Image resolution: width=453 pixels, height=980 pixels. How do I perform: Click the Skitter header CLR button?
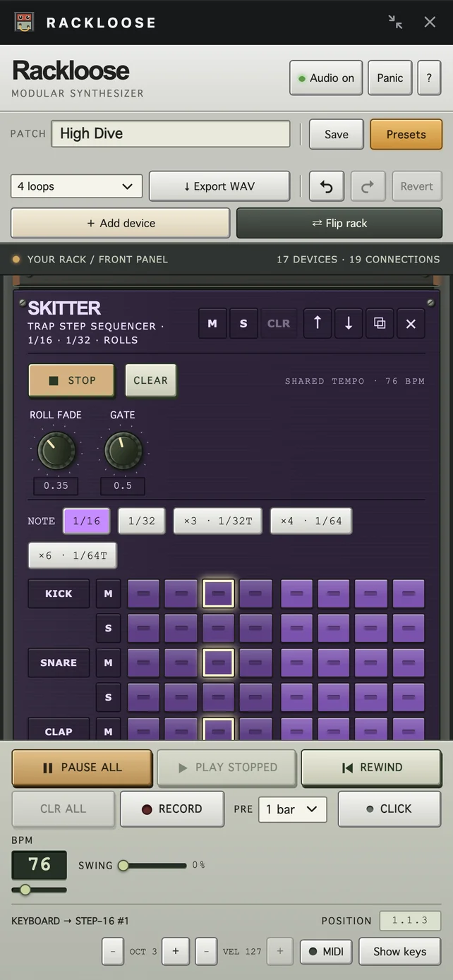[x=279, y=323]
